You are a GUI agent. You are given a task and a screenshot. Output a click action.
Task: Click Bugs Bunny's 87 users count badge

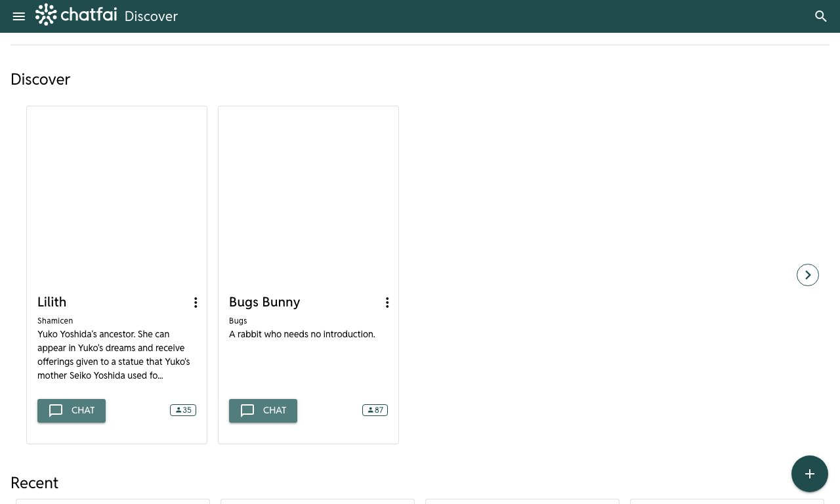(375, 410)
